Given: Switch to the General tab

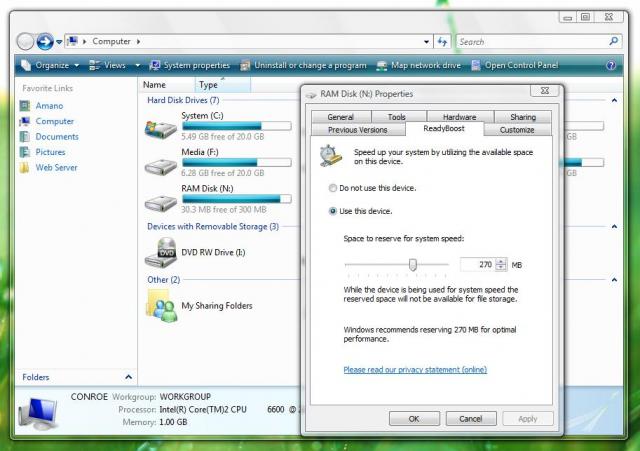Looking at the screenshot, I should tap(341, 117).
